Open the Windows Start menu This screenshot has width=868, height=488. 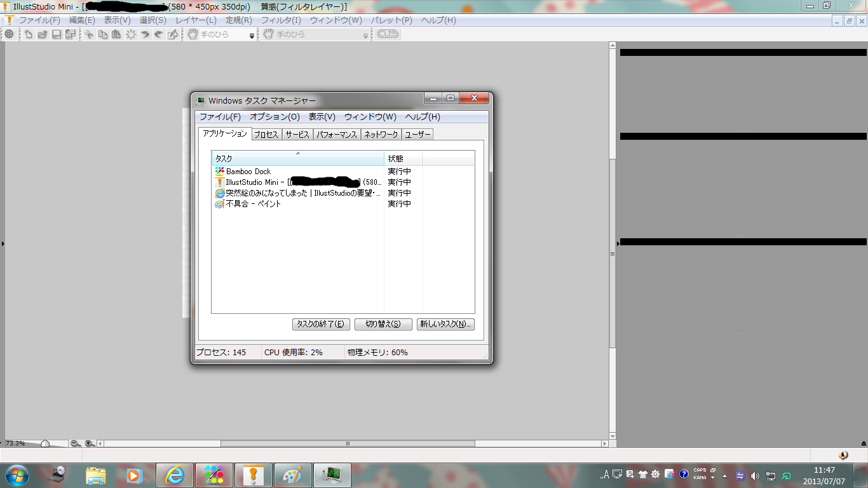pos(17,475)
